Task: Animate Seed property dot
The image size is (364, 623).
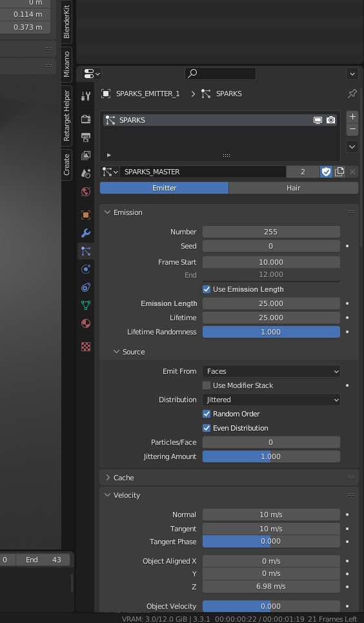Action: (347, 246)
